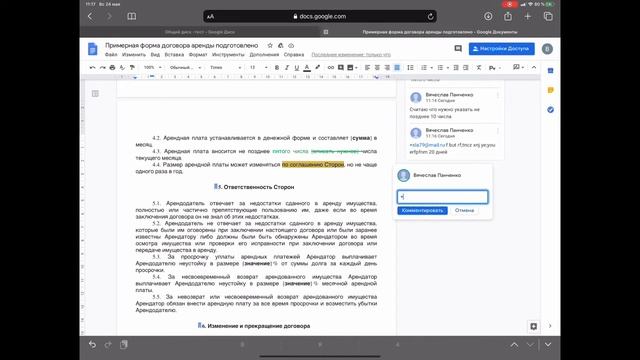Clear formatting with the toolbar icon
Screen dimensions: 640x360
pos(479,67)
